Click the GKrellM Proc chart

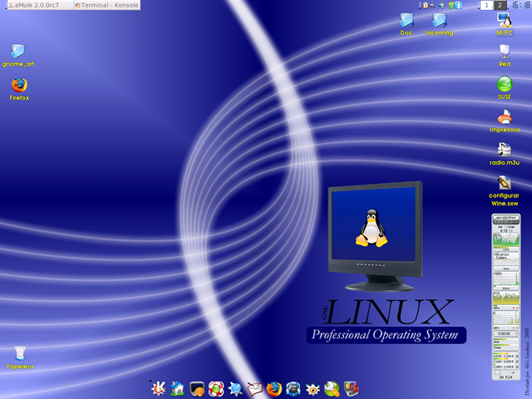pyautogui.click(x=506, y=259)
